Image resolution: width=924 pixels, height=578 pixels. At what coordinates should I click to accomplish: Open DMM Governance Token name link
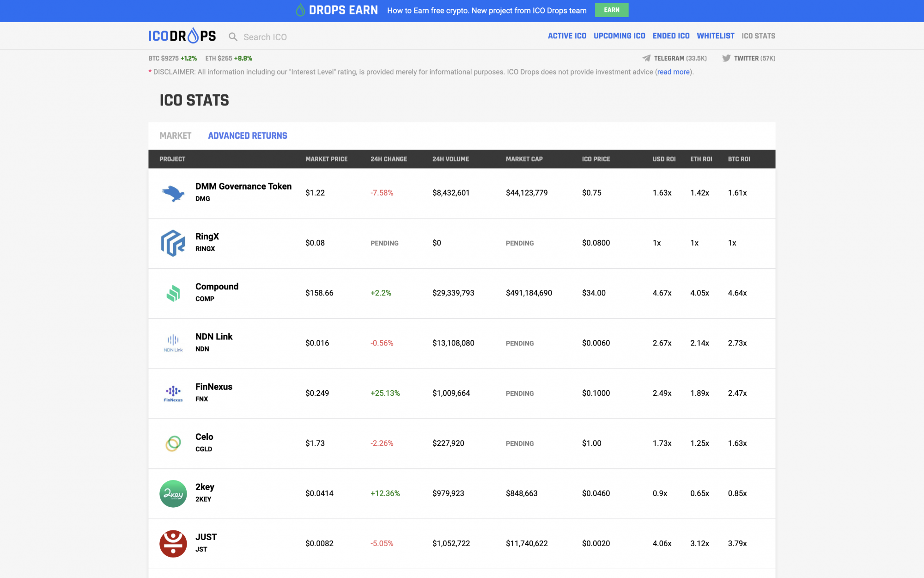(243, 186)
